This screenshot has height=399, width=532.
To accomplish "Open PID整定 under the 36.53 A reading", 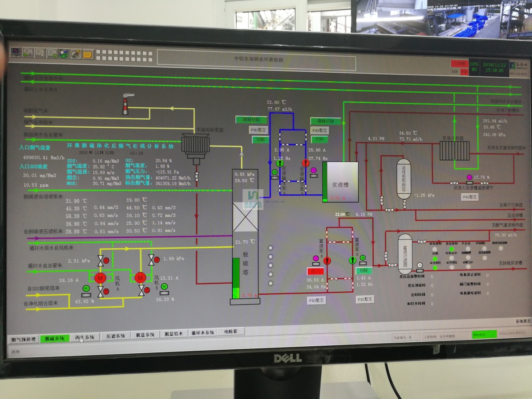I will click(317, 300).
